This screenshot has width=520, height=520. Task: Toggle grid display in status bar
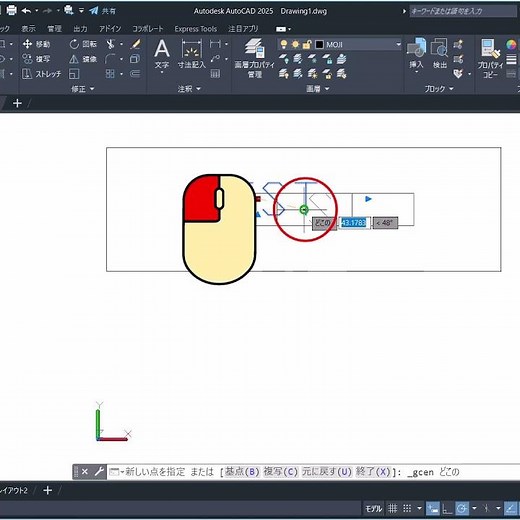pyautogui.click(x=393, y=508)
